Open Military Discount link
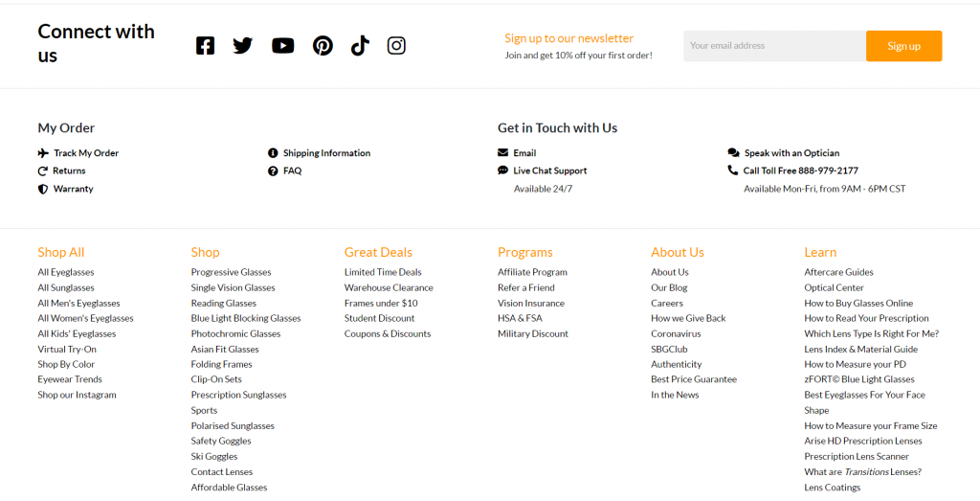 pyautogui.click(x=533, y=334)
